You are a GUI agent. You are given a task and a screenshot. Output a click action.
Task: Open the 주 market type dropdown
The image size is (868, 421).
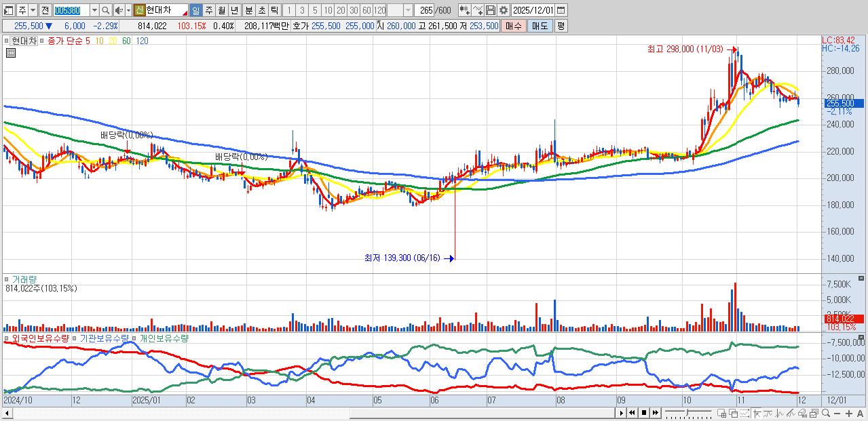coord(33,10)
